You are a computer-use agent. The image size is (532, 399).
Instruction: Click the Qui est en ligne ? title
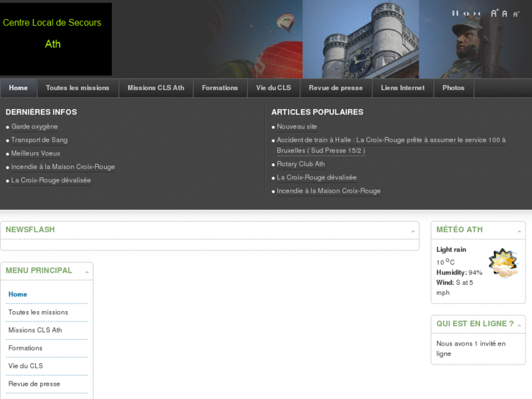475,324
